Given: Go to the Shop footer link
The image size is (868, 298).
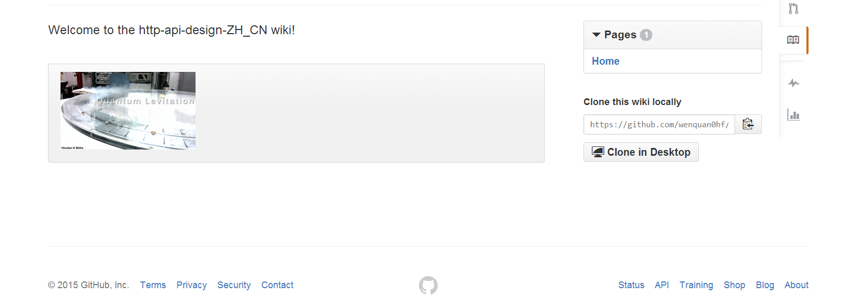Looking at the screenshot, I should [x=734, y=285].
